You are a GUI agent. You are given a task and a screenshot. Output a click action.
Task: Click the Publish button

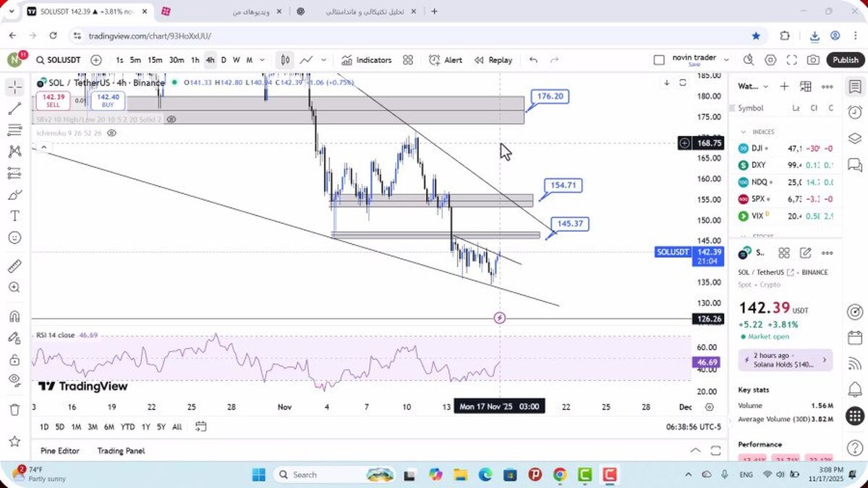845,60
